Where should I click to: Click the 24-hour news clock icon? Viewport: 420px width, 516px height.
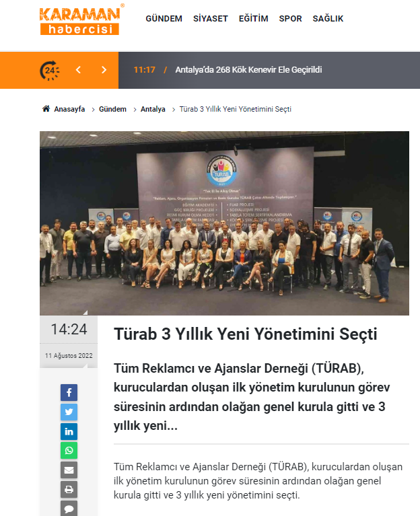click(x=50, y=71)
